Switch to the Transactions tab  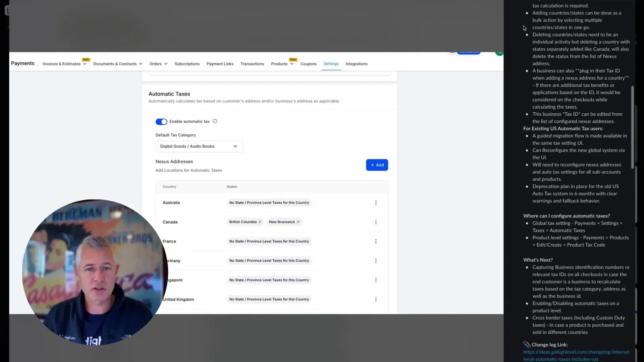point(252,64)
